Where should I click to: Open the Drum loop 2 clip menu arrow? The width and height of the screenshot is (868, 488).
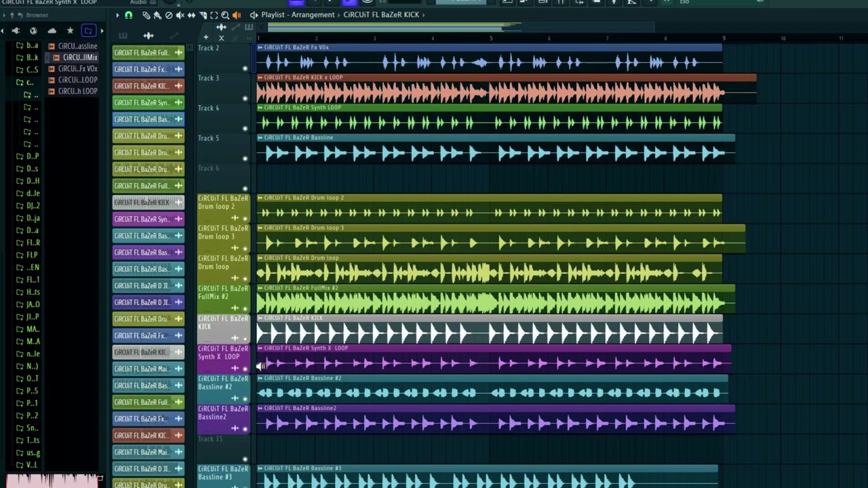click(260, 198)
